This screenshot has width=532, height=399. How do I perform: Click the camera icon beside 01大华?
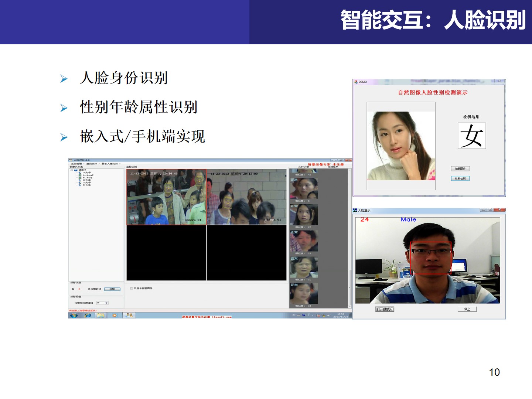coord(80,185)
